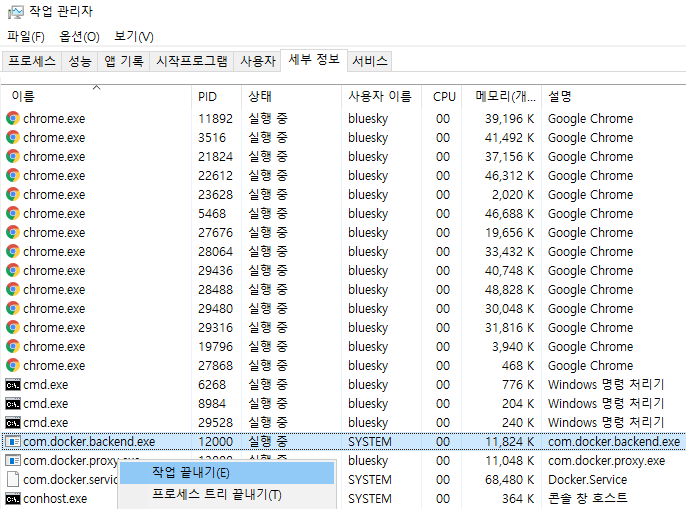Sort by the 메모리 column header
Image resolution: width=687 pixels, height=509 pixels.
(502, 96)
